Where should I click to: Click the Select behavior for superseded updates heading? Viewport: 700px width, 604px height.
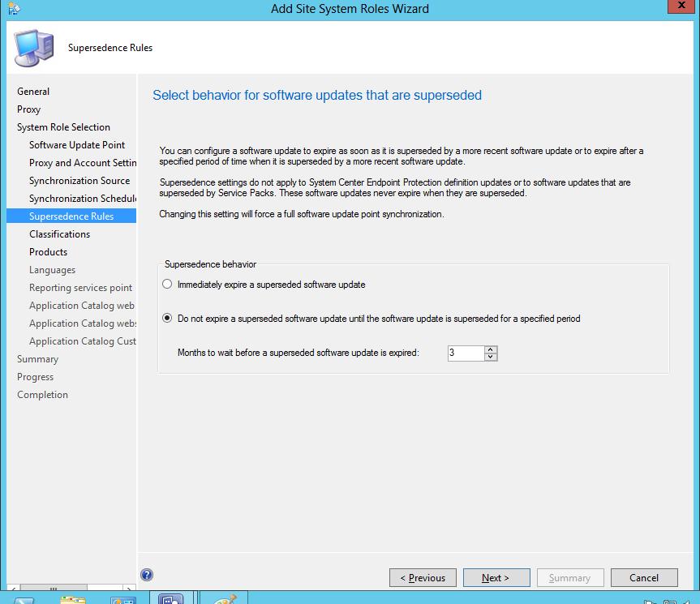(317, 95)
